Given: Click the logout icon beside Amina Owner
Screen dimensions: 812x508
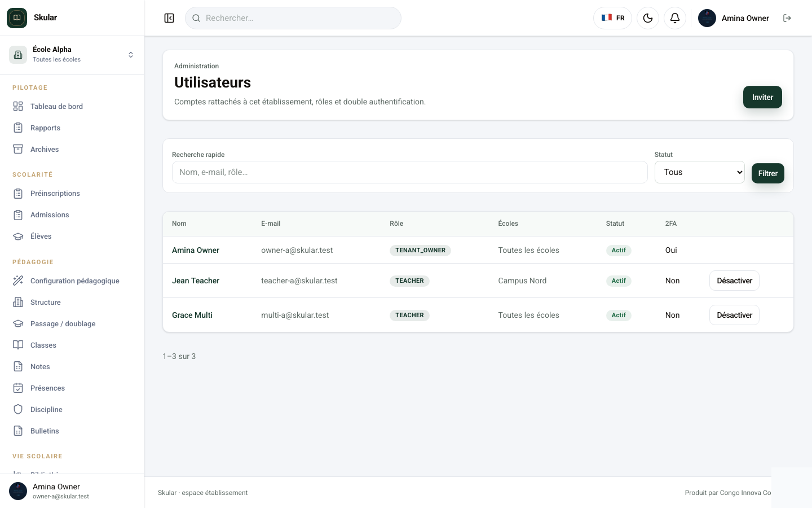Looking at the screenshot, I should [x=787, y=18].
